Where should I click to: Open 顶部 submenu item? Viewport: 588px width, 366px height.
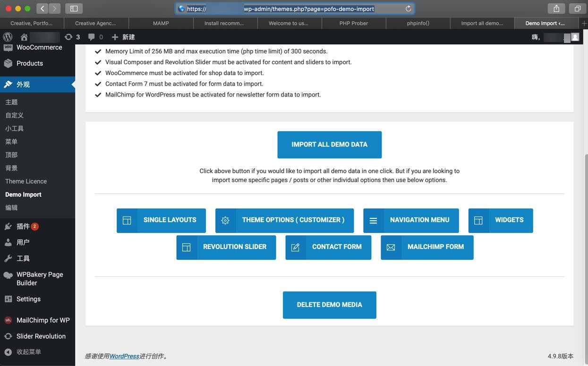[11, 155]
